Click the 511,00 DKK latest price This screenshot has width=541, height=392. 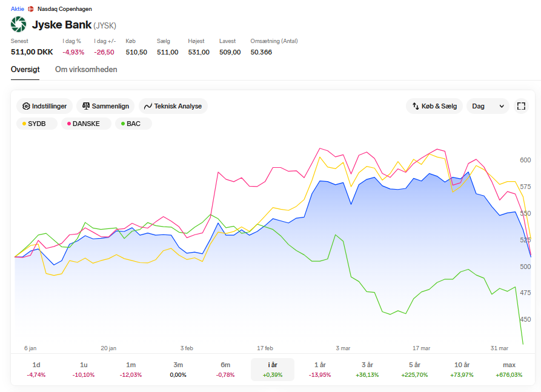[x=32, y=52]
